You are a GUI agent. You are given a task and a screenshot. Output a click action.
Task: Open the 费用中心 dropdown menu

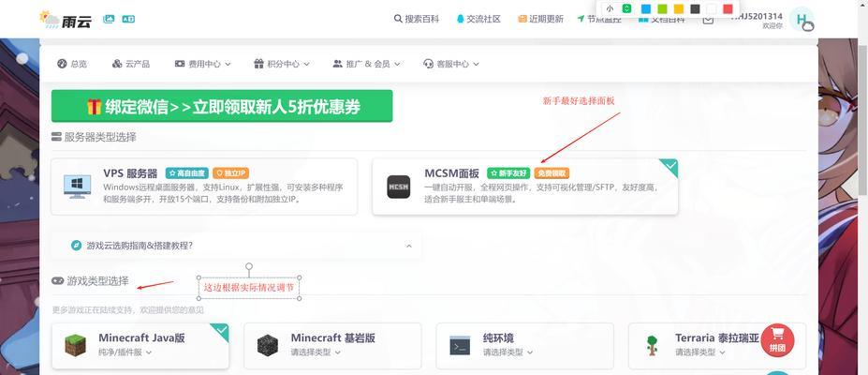click(x=202, y=64)
